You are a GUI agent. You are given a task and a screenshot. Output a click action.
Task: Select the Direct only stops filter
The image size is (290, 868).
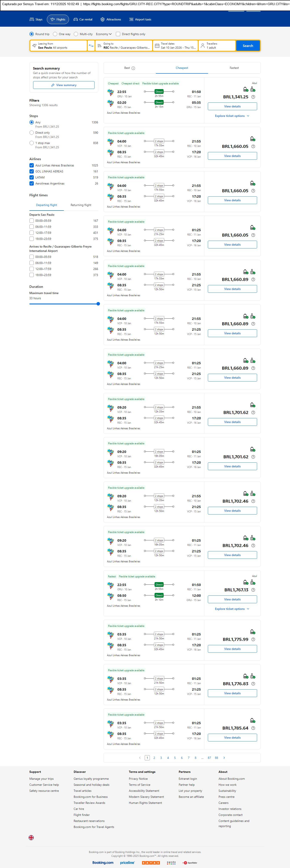tap(32, 133)
